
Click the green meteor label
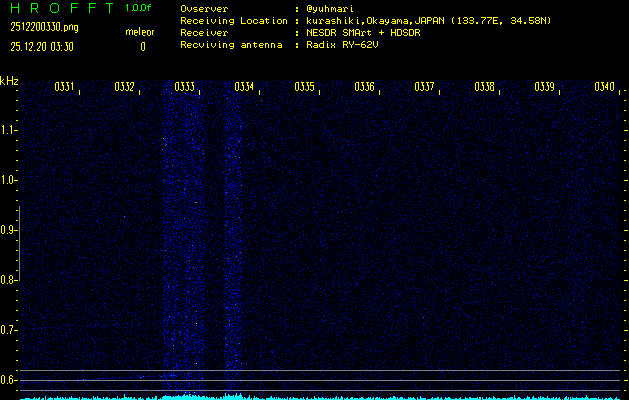pyautogui.click(x=139, y=33)
